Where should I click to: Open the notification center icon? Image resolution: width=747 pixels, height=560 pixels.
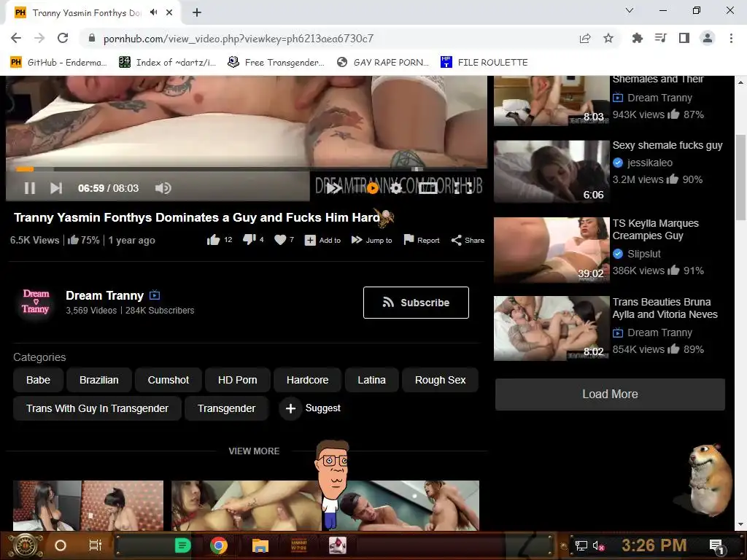[x=716, y=546]
